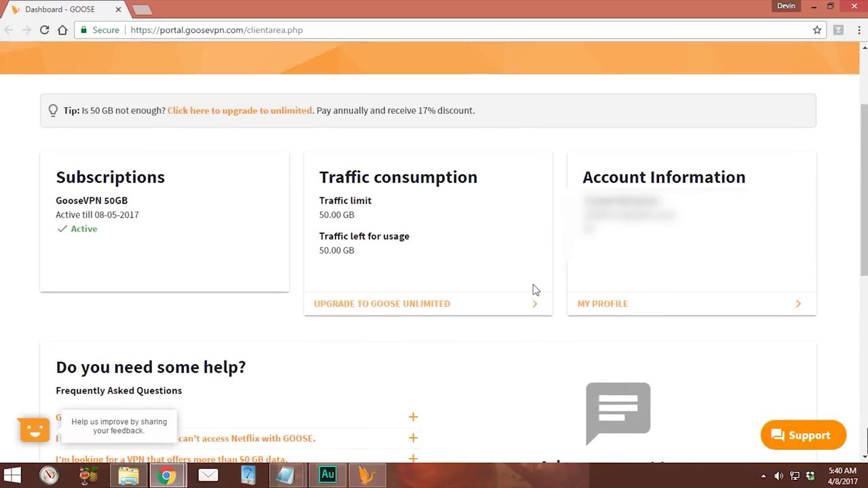Open the volume control in system tray
The width and height of the screenshot is (868, 488).
point(778,476)
